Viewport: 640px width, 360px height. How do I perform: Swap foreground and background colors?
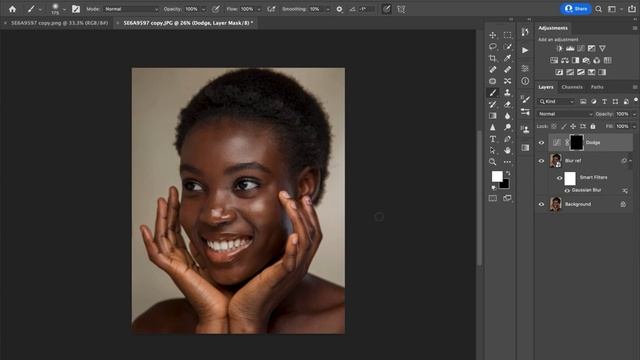point(508,173)
